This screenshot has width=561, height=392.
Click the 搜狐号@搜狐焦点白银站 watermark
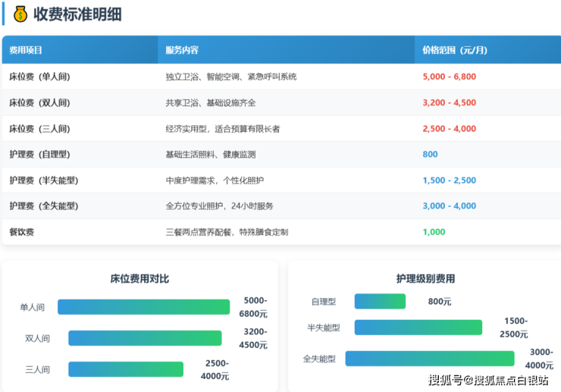[x=488, y=379]
